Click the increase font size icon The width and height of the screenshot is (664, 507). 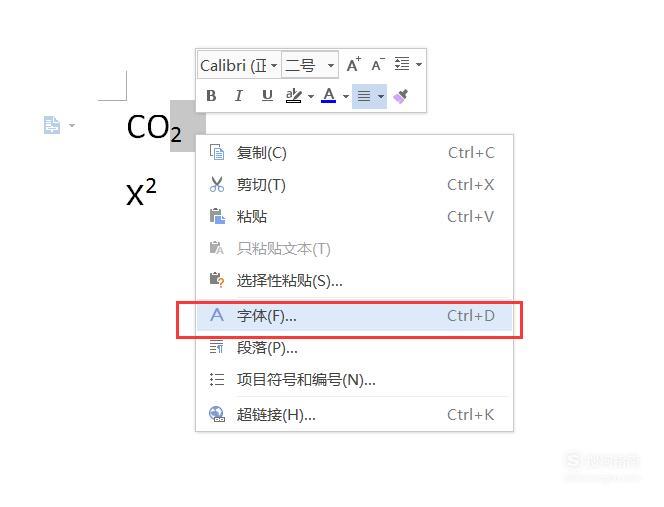click(x=354, y=65)
